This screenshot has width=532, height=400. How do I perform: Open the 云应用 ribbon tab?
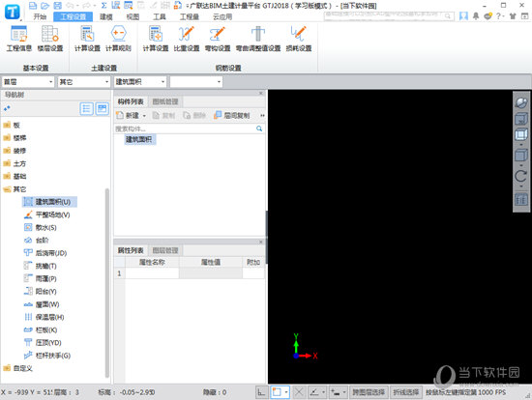[x=222, y=16]
